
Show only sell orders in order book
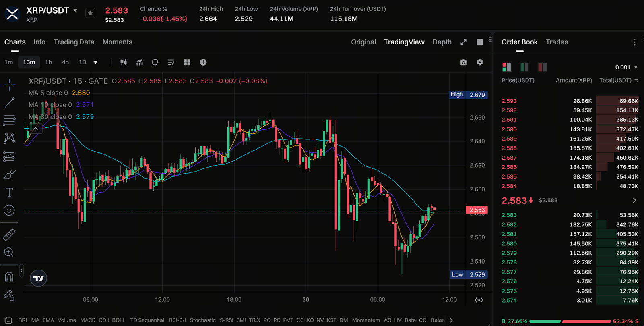[x=542, y=67]
